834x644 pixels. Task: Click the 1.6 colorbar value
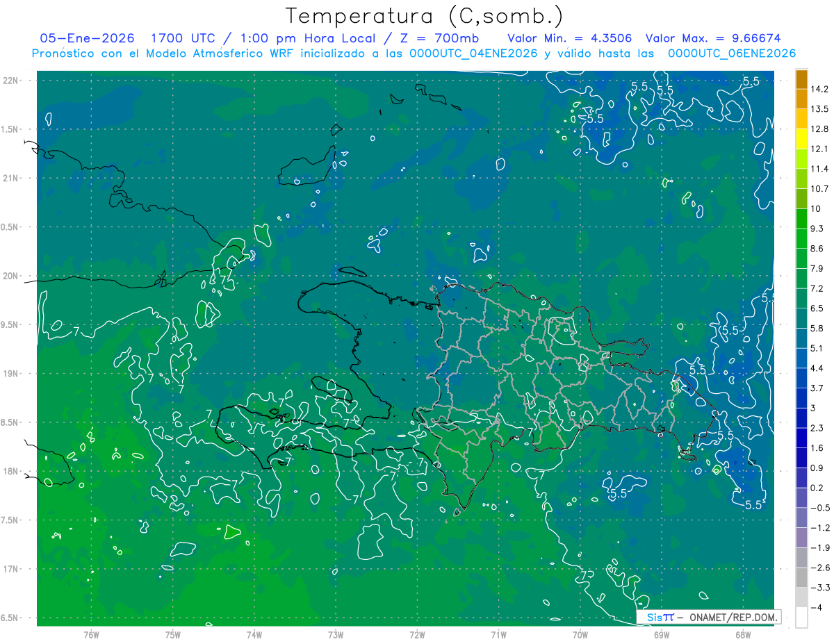[817, 448]
